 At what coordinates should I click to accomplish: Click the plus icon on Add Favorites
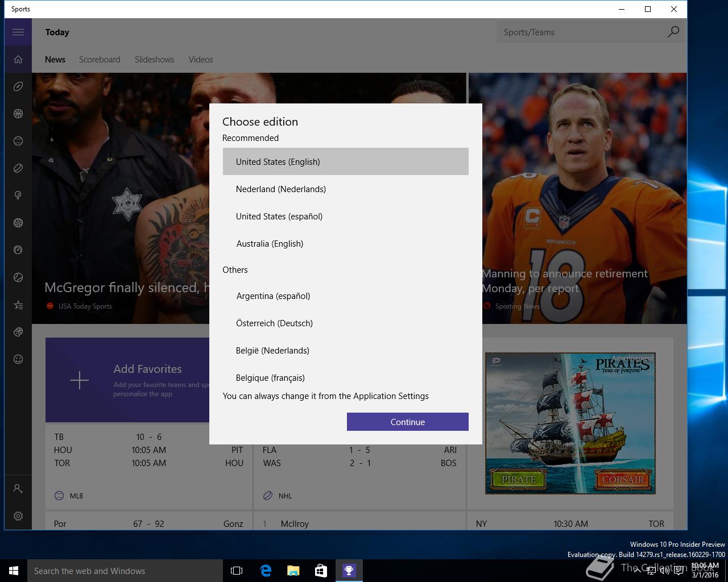80,380
